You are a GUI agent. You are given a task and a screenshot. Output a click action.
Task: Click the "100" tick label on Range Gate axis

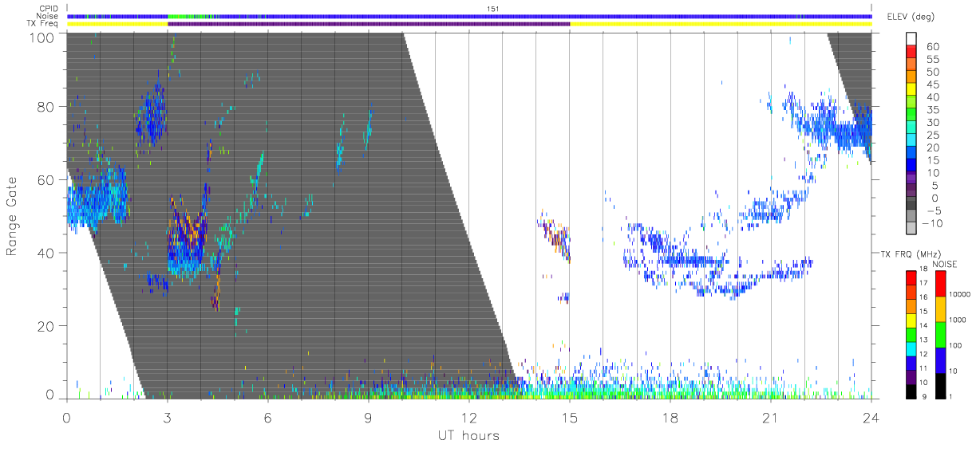[41, 37]
